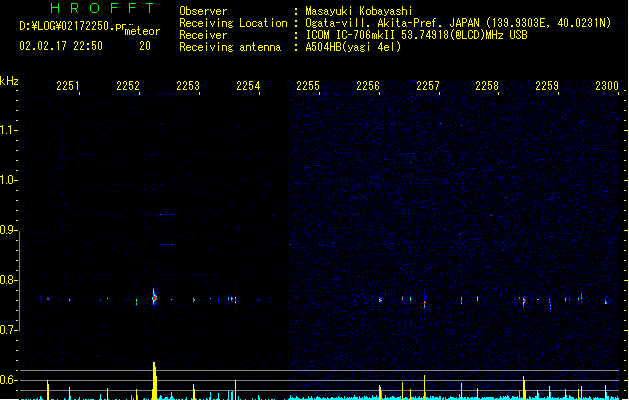This screenshot has width=629, height=400.
Task: Click the 0.8 kHz frequency axis label
Action: tap(7, 280)
